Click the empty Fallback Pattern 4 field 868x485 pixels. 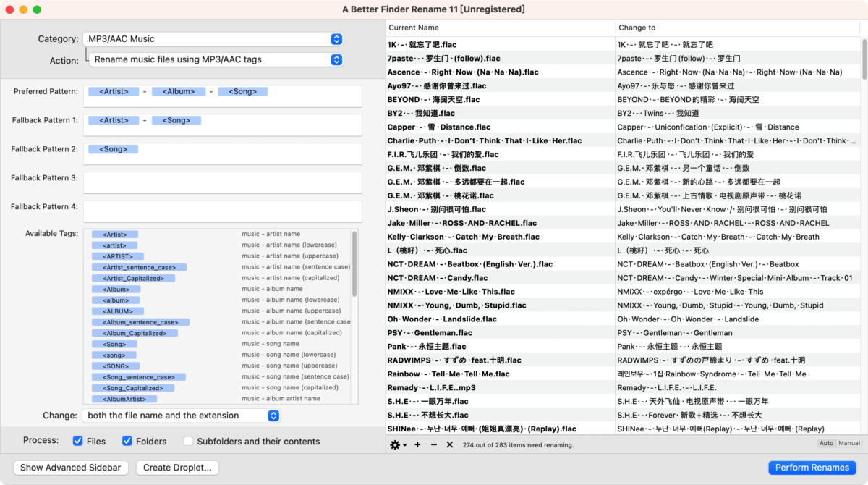coord(223,211)
